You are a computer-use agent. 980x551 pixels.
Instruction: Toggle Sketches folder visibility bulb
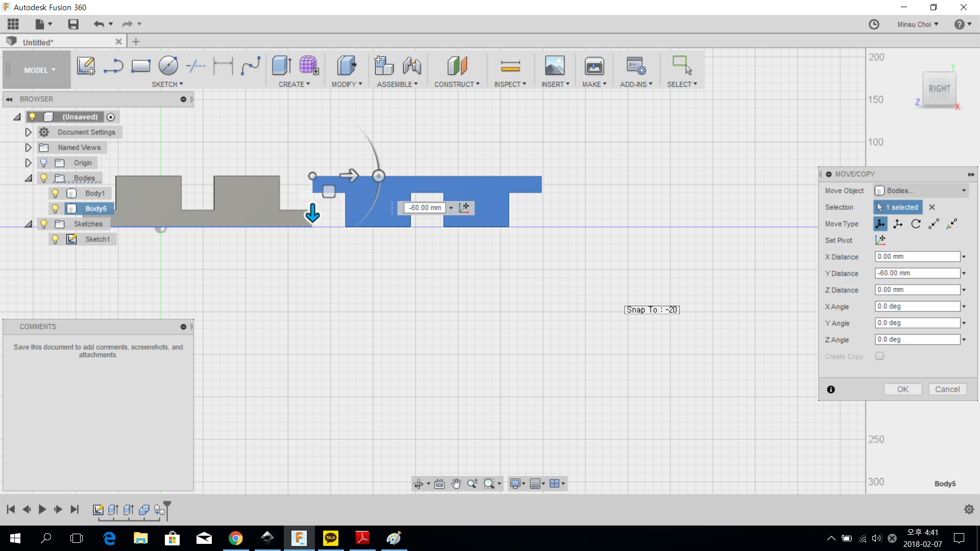coord(43,224)
